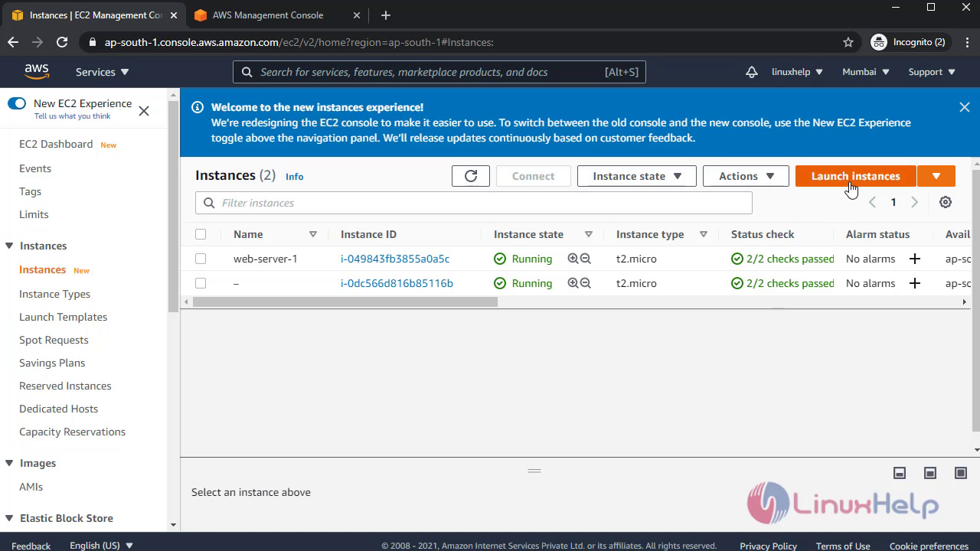Set details panel to half height icon

click(x=930, y=473)
